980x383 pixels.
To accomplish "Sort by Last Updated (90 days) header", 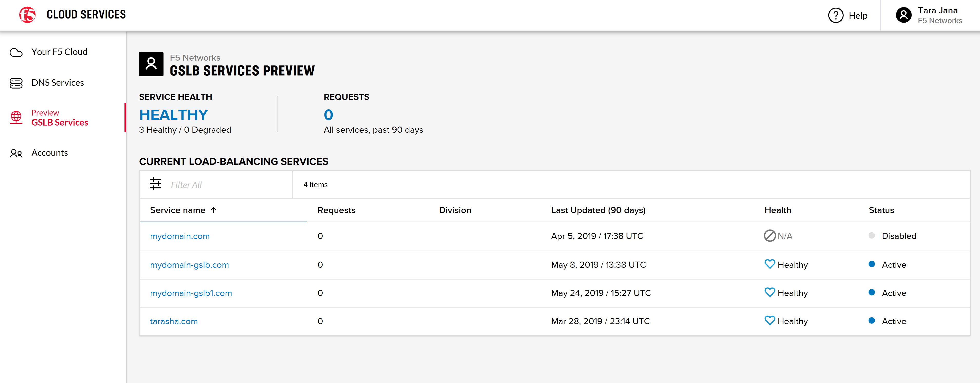I will coord(598,210).
